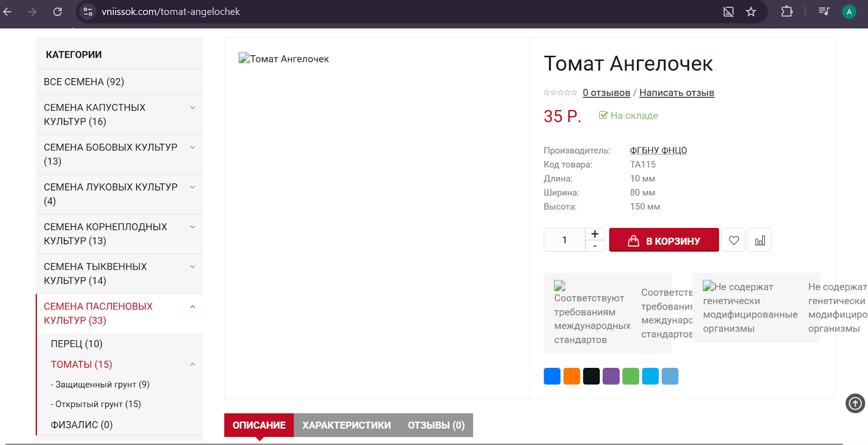This screenshot has width=868, height=445.
Task: Click the green share button
Action: [x=630, y=376]
